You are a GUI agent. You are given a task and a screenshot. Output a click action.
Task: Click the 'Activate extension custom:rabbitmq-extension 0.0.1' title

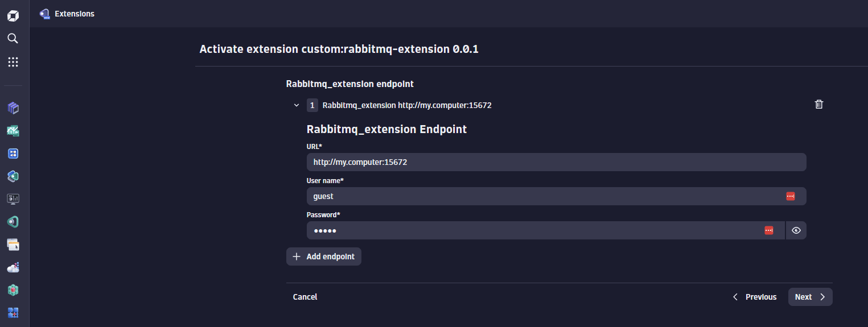pos(339,49)
